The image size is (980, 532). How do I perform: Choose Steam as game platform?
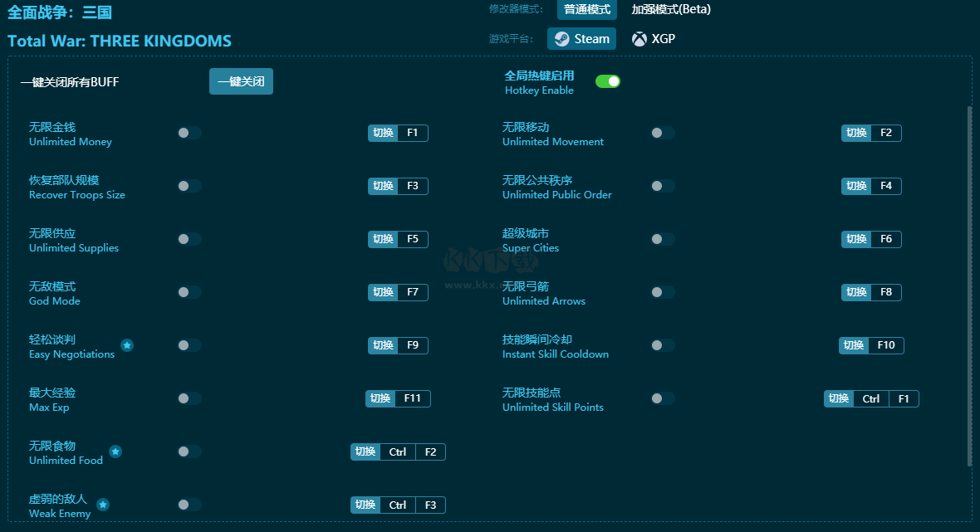click(582, 39)
